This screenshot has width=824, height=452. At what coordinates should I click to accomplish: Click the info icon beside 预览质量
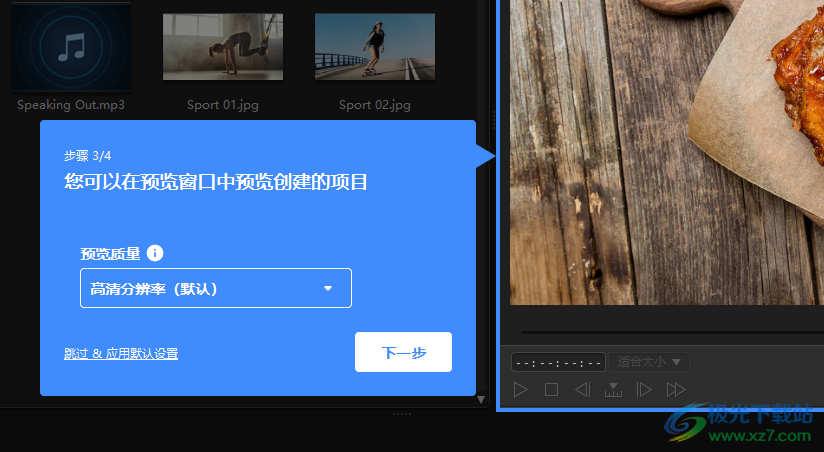pyautogui.click(x=155, y=253)
